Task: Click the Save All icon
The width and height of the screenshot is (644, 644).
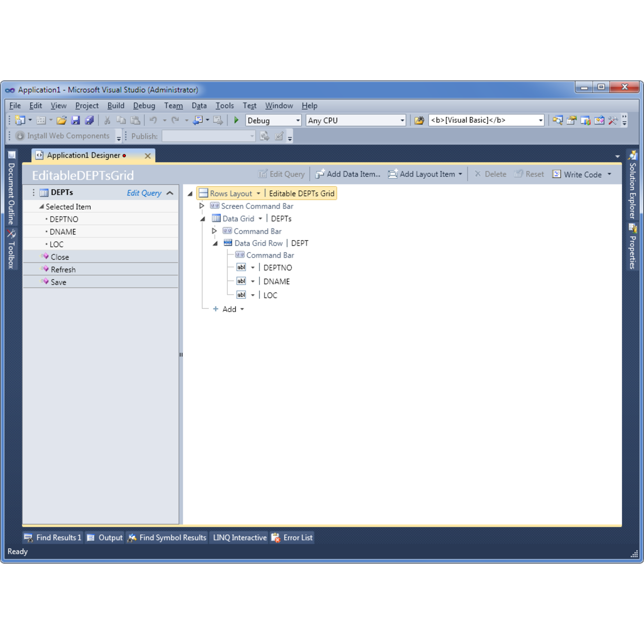Action: tap(90, 120)
